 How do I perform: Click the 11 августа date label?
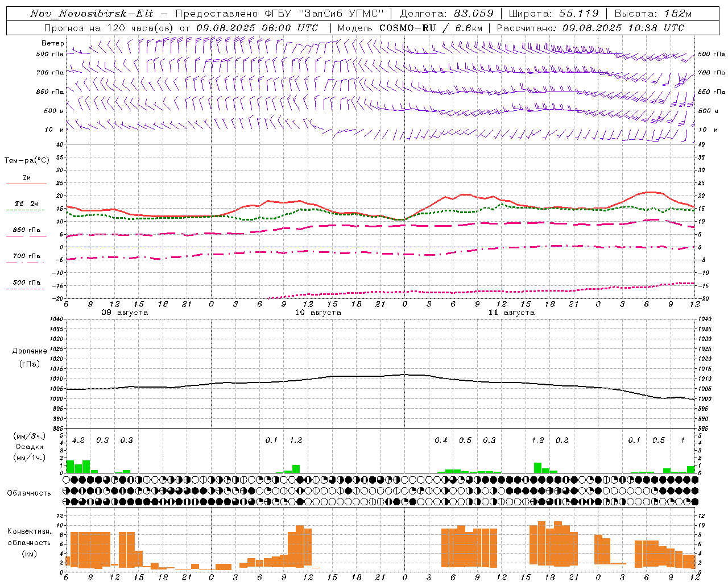(x=511, y=313)
